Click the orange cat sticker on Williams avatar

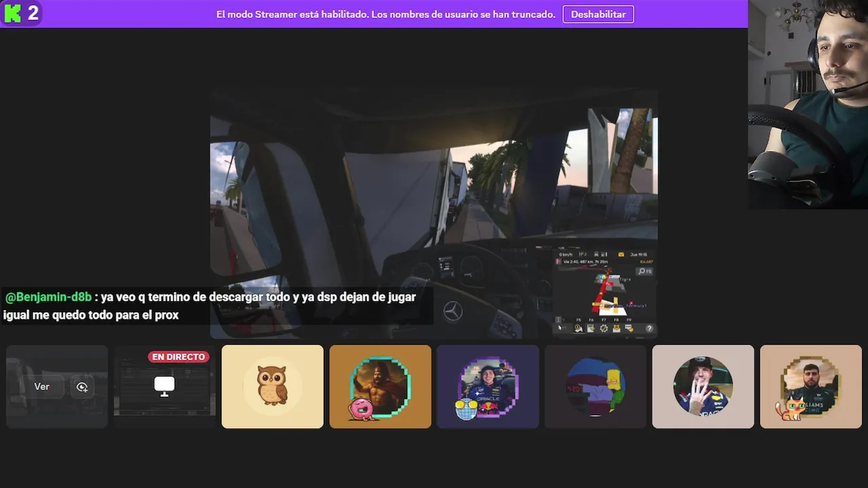[791, 409]
